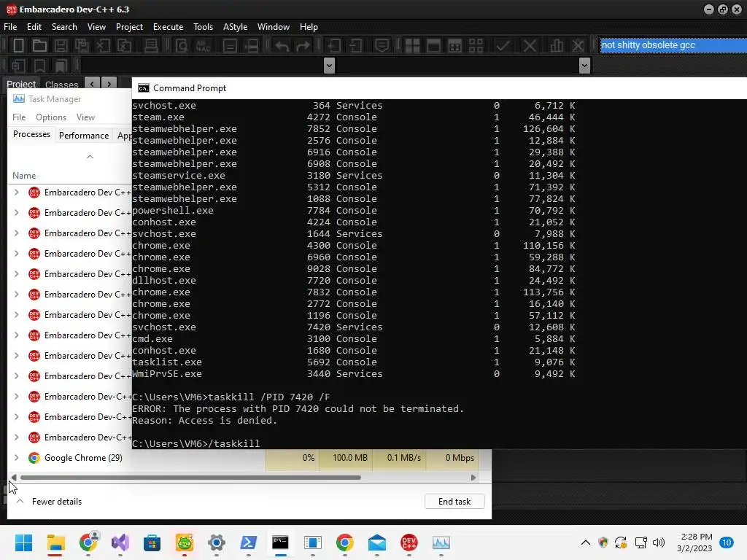Click the Open file folder icon in Dev-C++ toolbar
Image resolution: width=747 pixels, height=560 pixels.
pyautogui.click(x=39, y=46)
